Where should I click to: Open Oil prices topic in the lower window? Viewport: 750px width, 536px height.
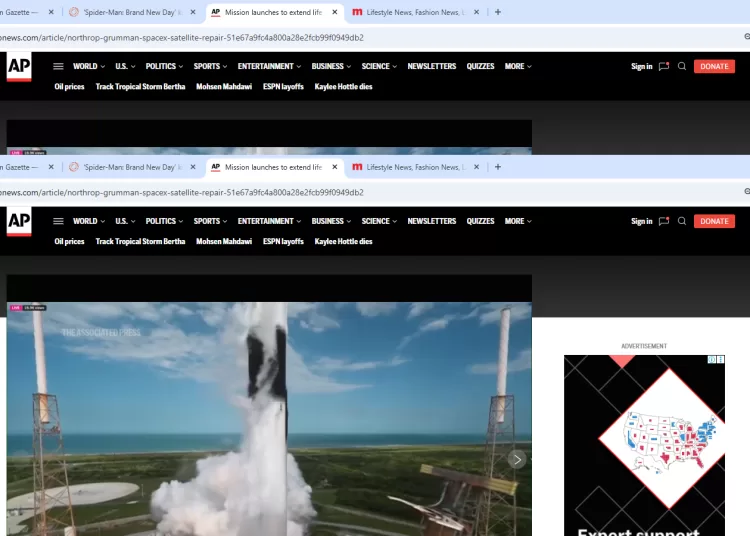69,241
